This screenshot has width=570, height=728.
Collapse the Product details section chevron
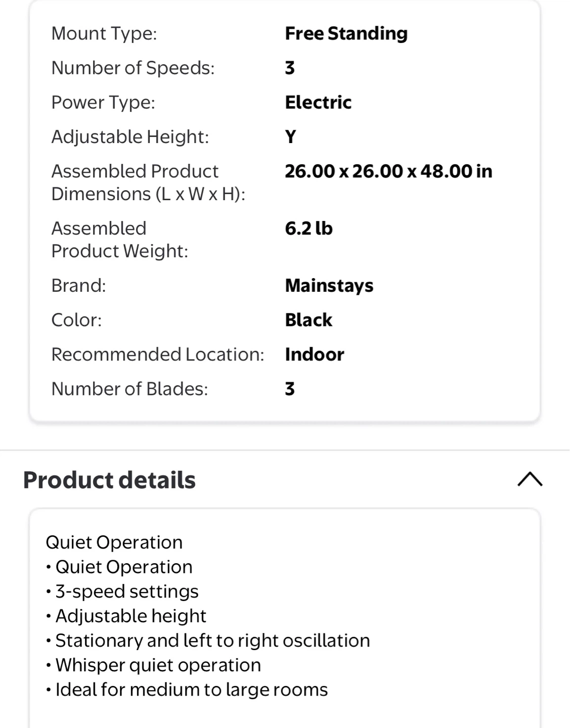(530, 479)
